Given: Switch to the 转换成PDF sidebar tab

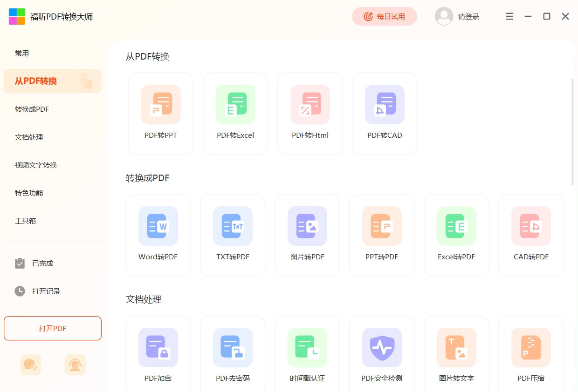Looking at the screenshot, I should coord(32,109).
